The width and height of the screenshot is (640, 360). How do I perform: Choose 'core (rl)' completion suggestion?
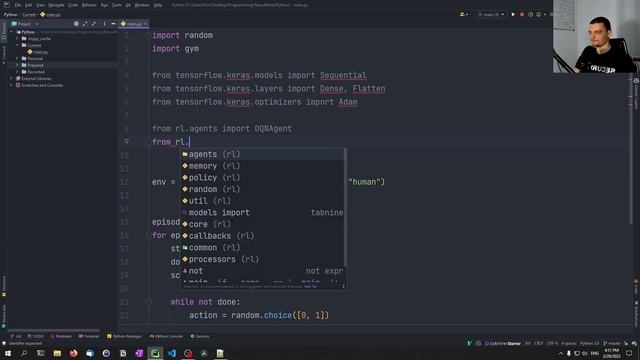click(262, 224)
